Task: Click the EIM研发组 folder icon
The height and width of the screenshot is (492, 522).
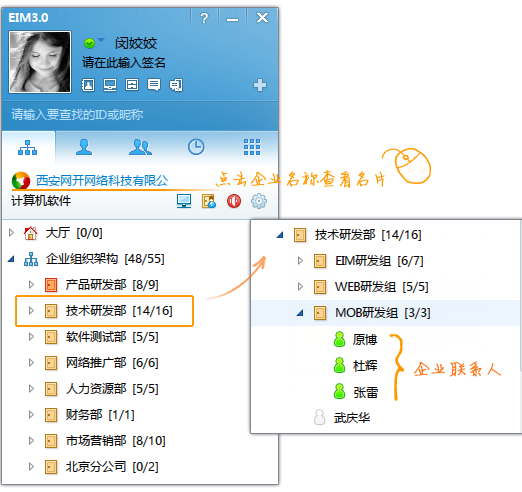Action: [x=320, y=261]
